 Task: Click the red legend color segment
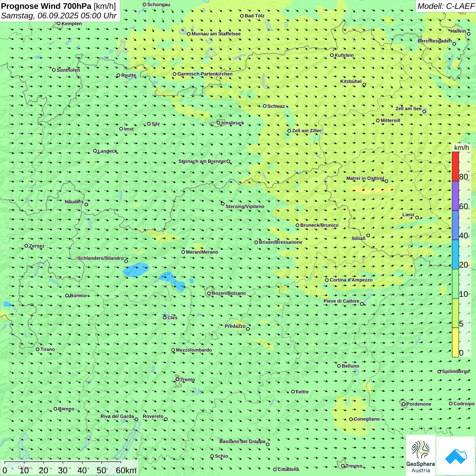click(455, 166)
